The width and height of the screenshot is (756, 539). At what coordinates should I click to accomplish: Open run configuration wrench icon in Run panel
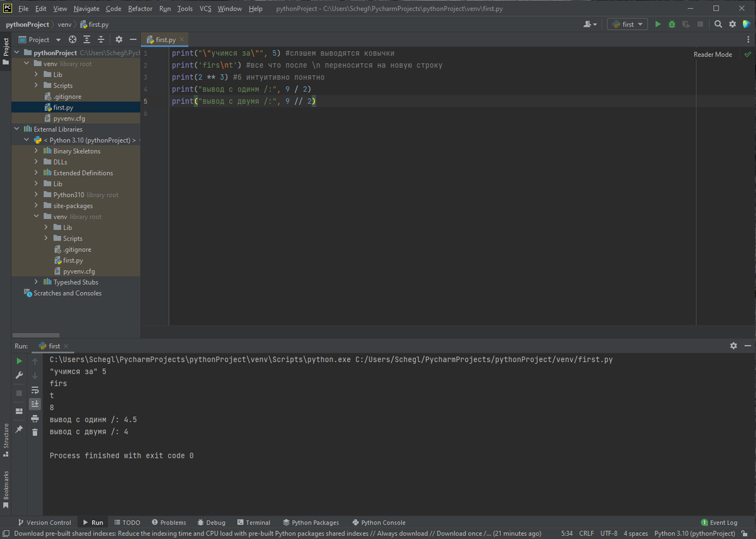point(20,375)
